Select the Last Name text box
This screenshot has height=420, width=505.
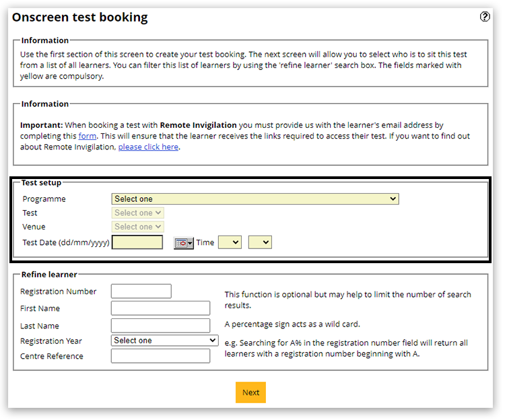[160, 325]
